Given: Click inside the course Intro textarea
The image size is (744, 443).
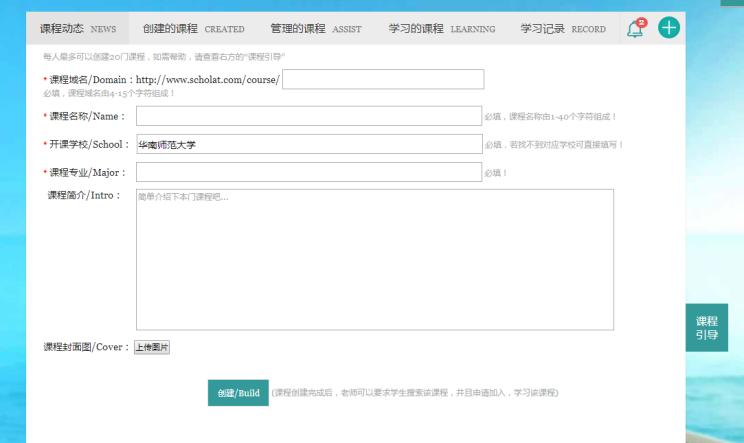Looking at the screenshot, I should click(x=374, y=258).
